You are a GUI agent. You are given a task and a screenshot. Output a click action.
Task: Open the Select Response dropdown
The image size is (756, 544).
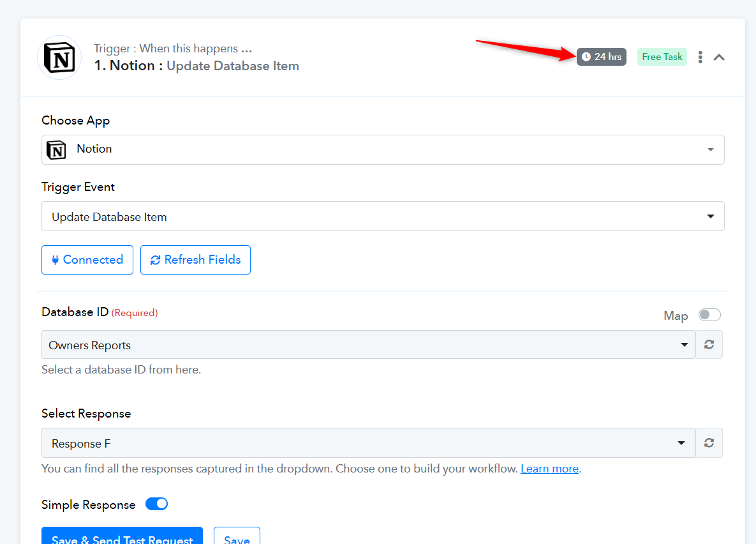point(368,442)
